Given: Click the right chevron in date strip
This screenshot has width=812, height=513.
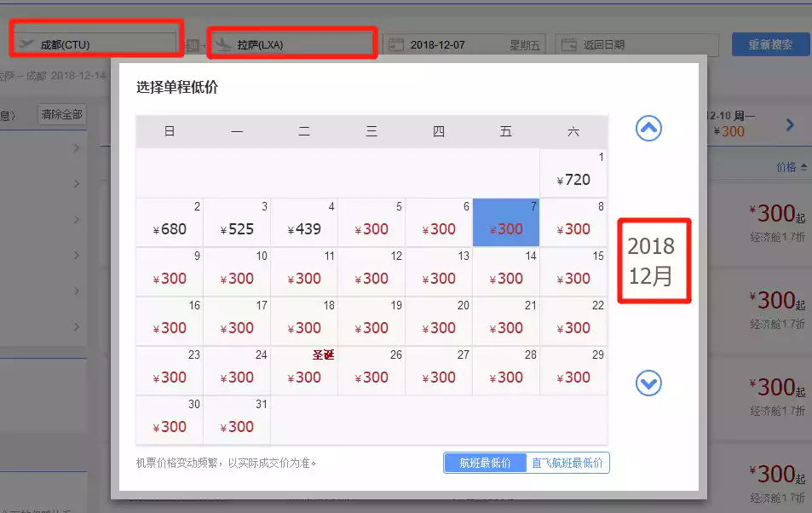Looking at the screenshot, I should pos(790,124).
